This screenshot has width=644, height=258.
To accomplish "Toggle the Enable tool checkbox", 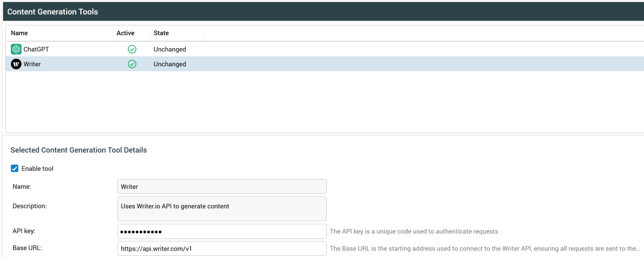I will click(x=15, y=169).
